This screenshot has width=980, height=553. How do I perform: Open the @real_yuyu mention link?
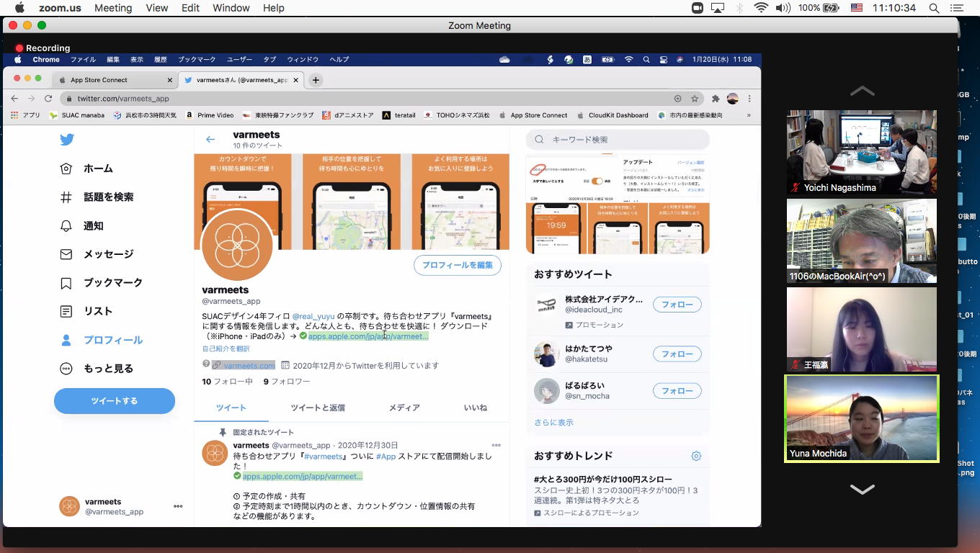313,316
